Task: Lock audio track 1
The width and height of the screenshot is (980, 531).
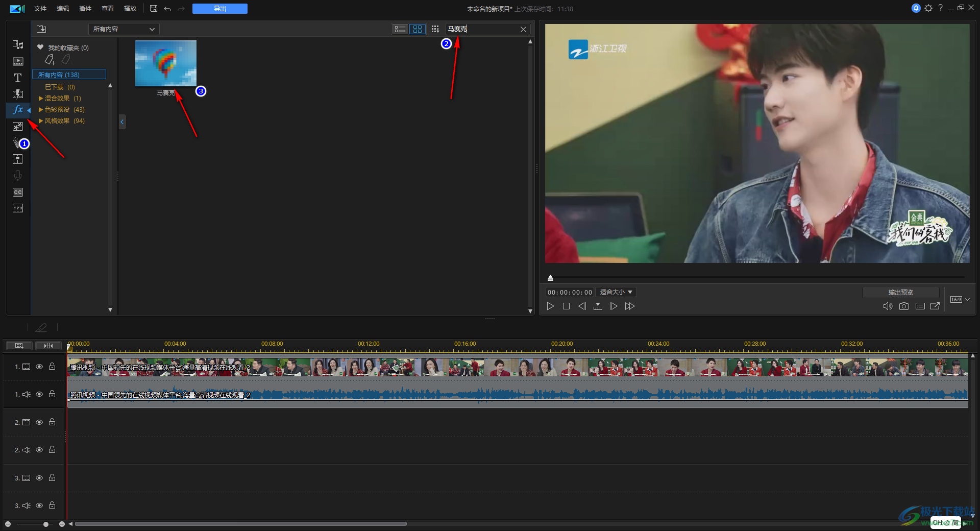Action: coord(52,394)
